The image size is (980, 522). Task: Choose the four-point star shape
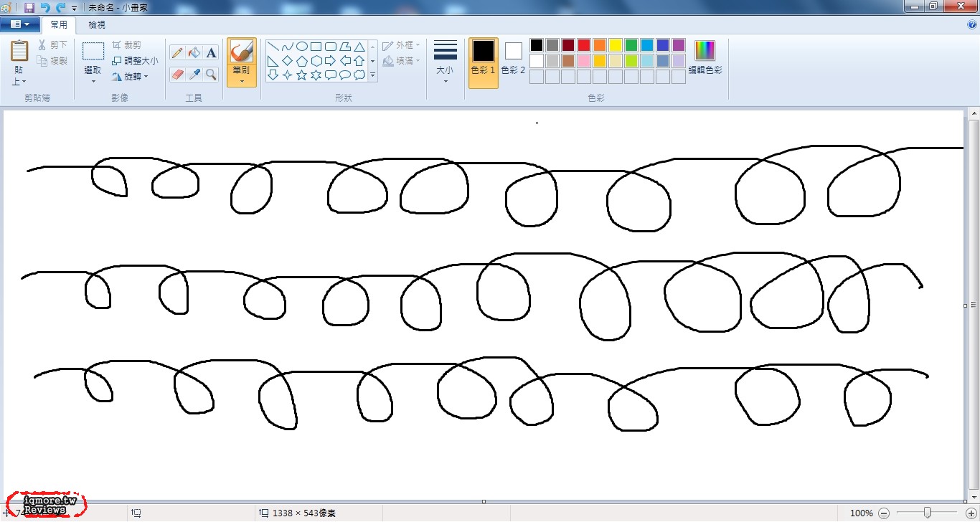pyautogui.click(x=288, y=75)
